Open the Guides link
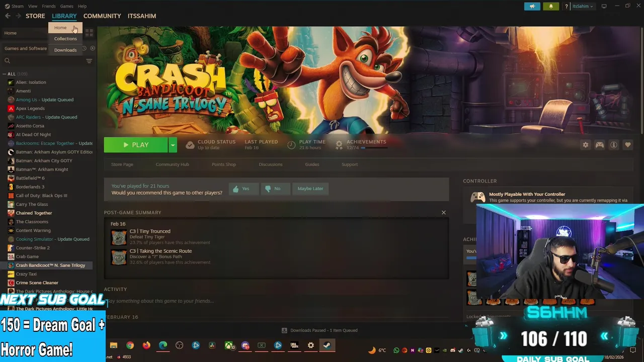The width and height of the screenshot is (644, 362). tap(312, 164)
